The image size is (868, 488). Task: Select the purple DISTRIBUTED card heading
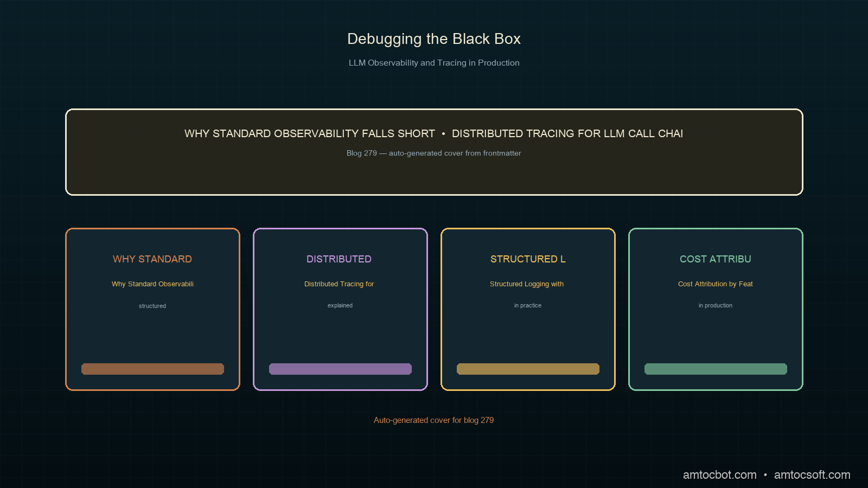[339, 259]
